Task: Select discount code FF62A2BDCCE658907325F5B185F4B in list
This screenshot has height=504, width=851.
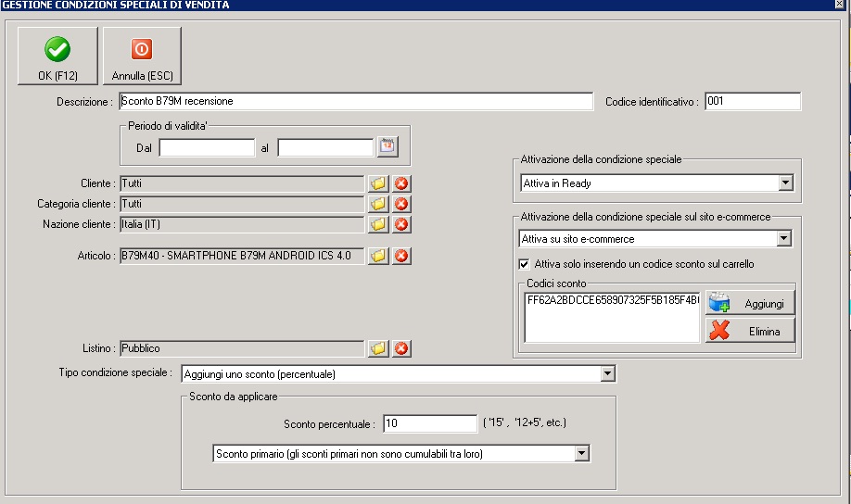Action: coord(613,300)
